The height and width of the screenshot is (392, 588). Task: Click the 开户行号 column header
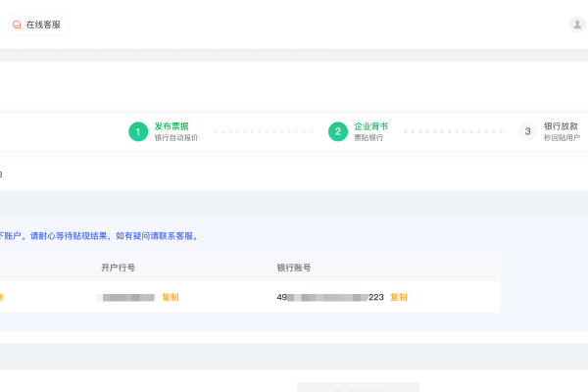click(x=119, y=268)
